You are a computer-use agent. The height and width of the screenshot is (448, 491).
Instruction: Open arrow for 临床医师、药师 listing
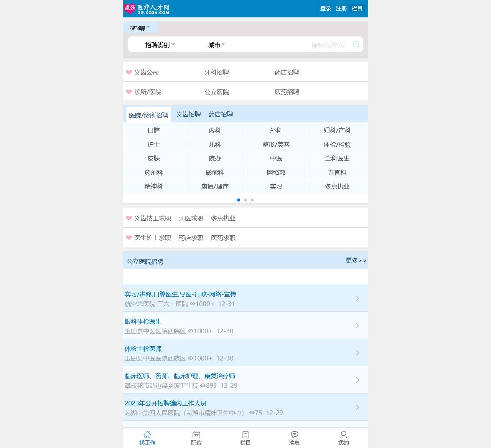(x=358, y=380)
